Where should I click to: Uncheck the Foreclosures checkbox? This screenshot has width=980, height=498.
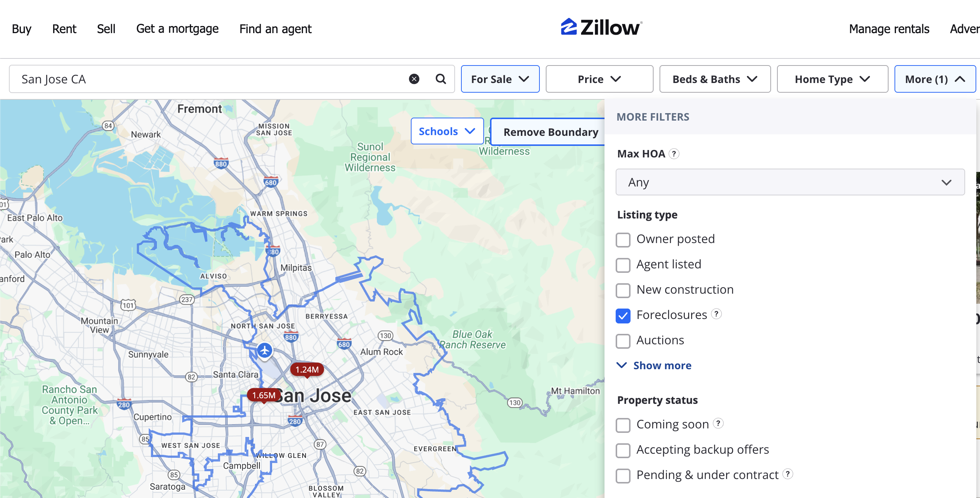pyautogui.click(x=623, y=316)
